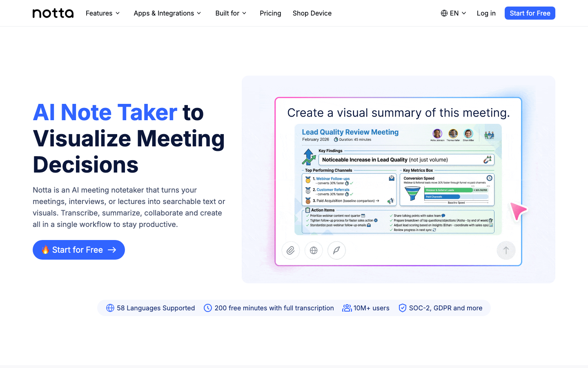Click the Ethan Miller avatar

(x=468, y=134)
